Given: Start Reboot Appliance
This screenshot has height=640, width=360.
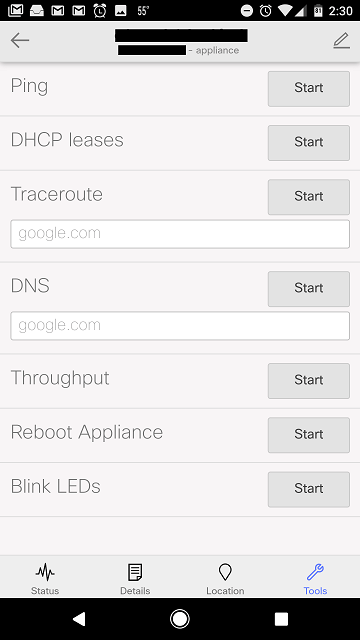Looking at the screenshot, I should coord(309,435).
